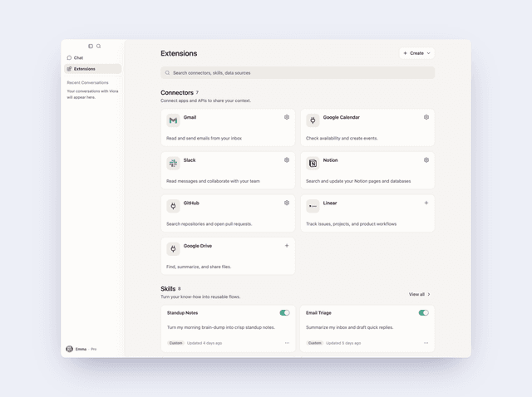This screenshot has width=532, height=397.
Task: Open Gmail connector settings gear
Action: coord(287,117)
